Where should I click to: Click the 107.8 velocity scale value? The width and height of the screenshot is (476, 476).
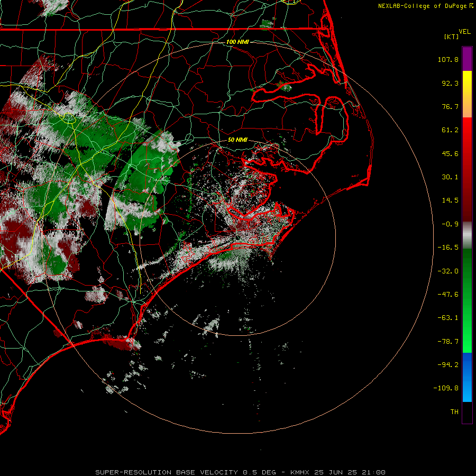tap(448, 59)
